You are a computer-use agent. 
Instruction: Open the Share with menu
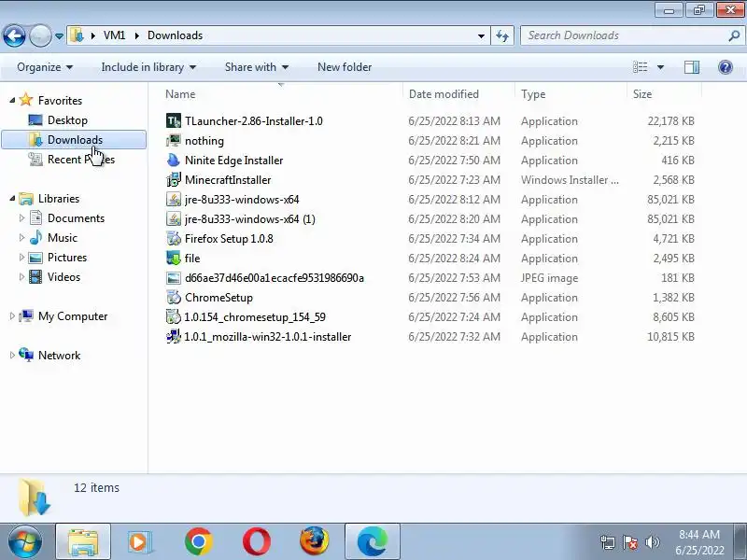[256, 67]
